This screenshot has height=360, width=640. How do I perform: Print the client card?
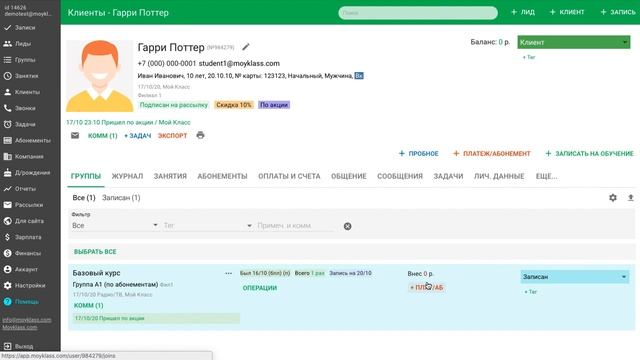coord(200,135)
